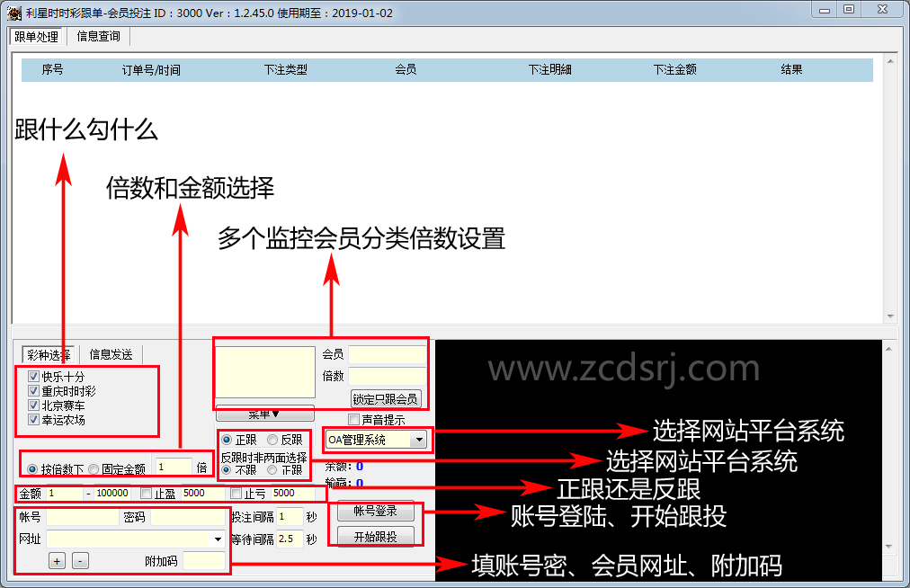Open the 菜单 dropdown button

click(x=264, y=414)
